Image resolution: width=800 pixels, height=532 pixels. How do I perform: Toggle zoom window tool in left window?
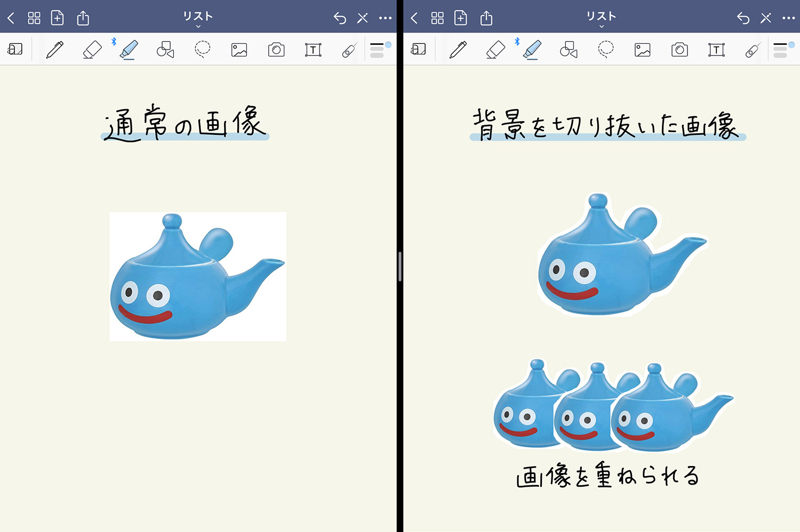pyautogui.click(x=15, y=50)
